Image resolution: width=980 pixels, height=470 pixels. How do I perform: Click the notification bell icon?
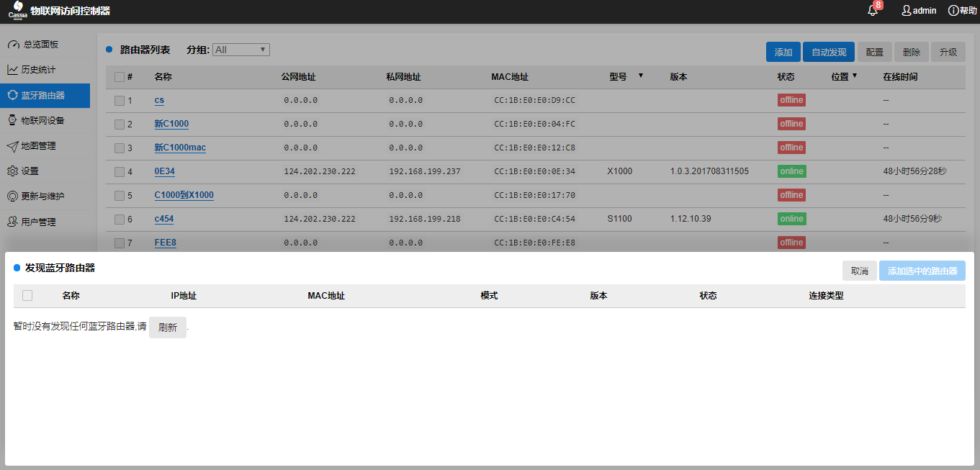873,11
